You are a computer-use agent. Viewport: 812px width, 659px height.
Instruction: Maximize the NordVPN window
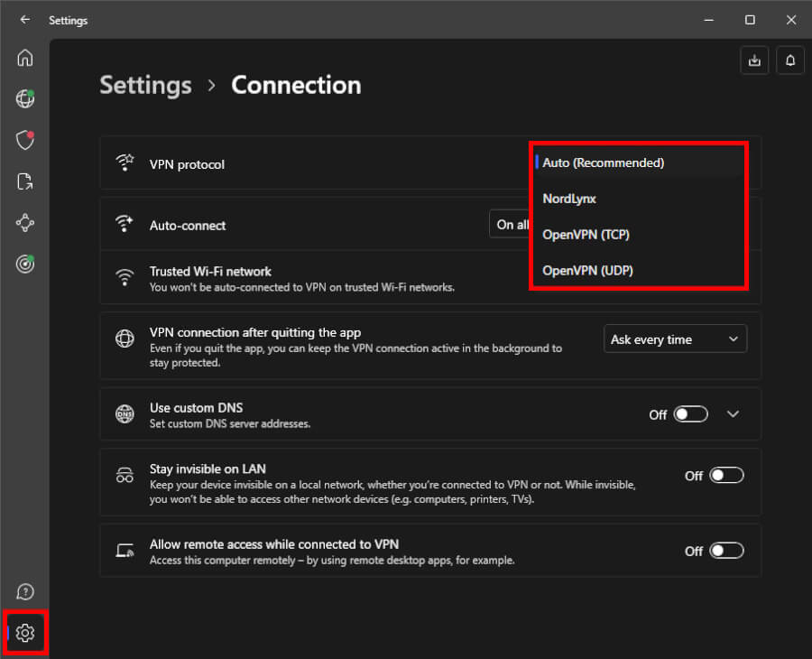pos(750,20)
